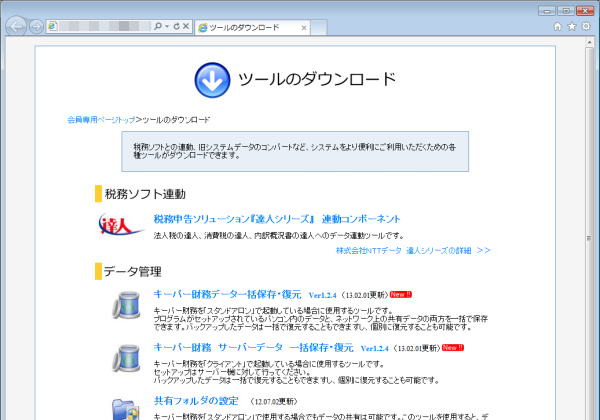Go back with browser back arrow
The height and width of the screenshot is (420, 600).
coord(16,26)
